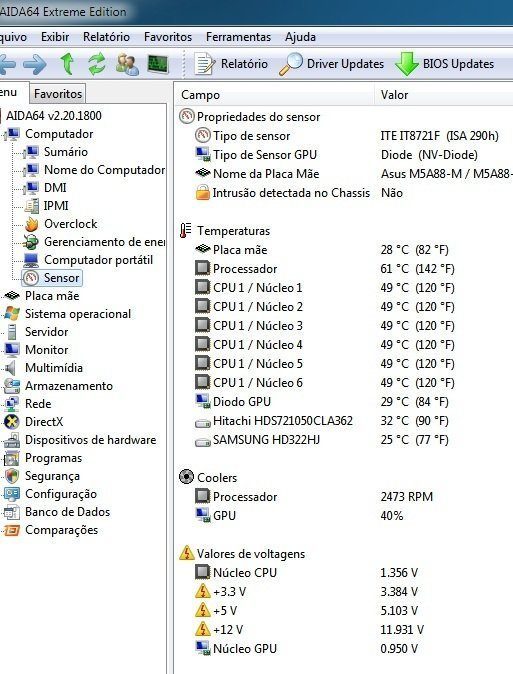Select Sumário under Computador
The image size is (513, 674).
65,152
